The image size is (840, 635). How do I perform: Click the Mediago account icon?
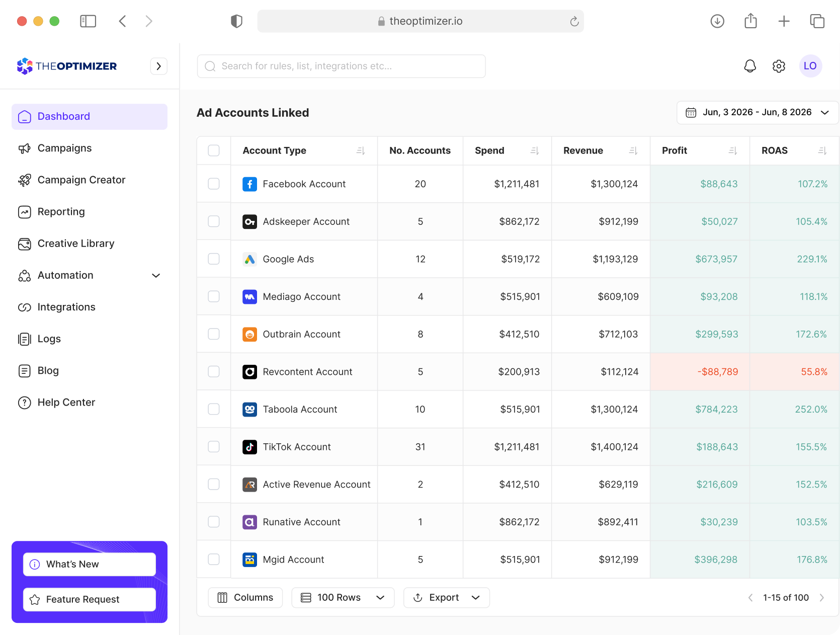pyautogui.click(x=250, y=297)
